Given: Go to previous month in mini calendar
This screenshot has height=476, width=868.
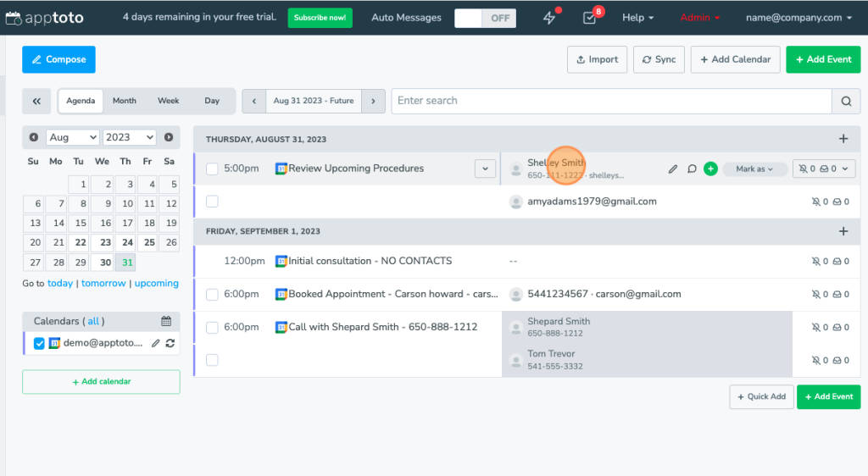Looking at the screenshot, I should (34, 137).
